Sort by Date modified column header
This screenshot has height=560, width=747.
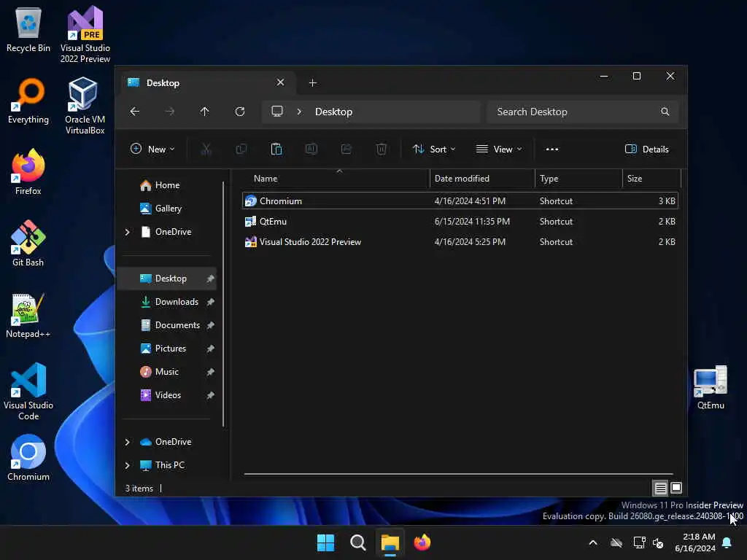tap(482, 179)
